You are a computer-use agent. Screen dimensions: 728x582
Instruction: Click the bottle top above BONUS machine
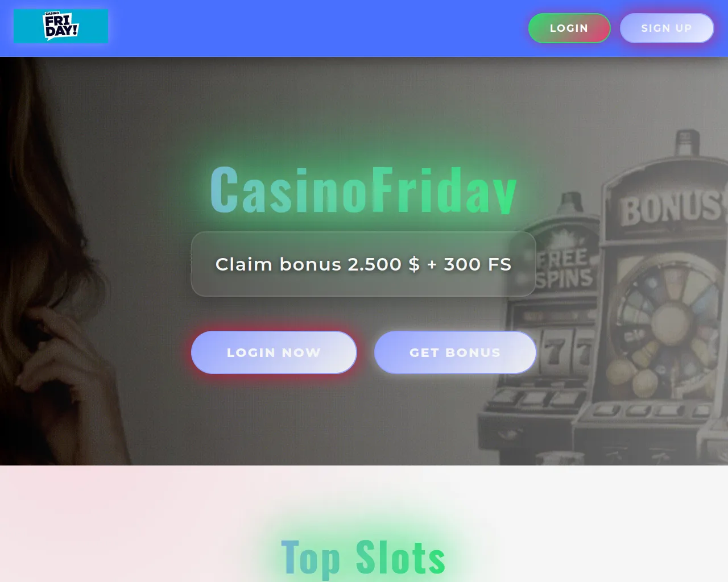[687, 142]
